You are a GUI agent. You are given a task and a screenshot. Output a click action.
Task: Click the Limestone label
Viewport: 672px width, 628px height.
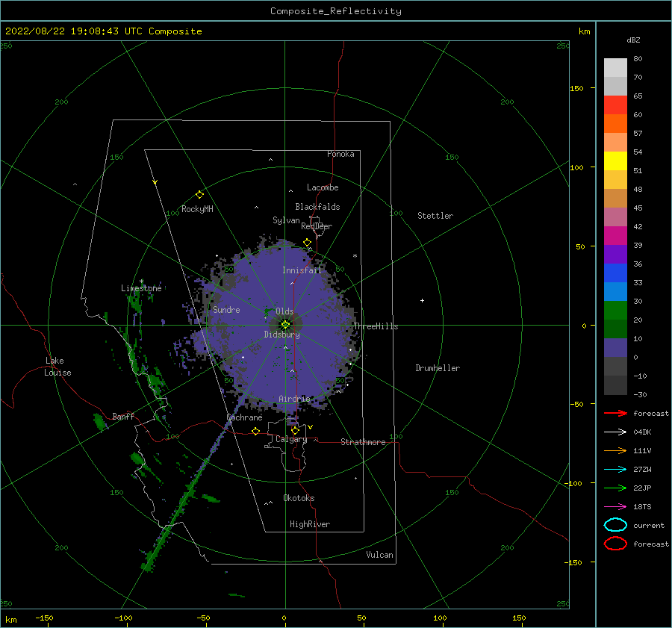[x=141, y=288]
